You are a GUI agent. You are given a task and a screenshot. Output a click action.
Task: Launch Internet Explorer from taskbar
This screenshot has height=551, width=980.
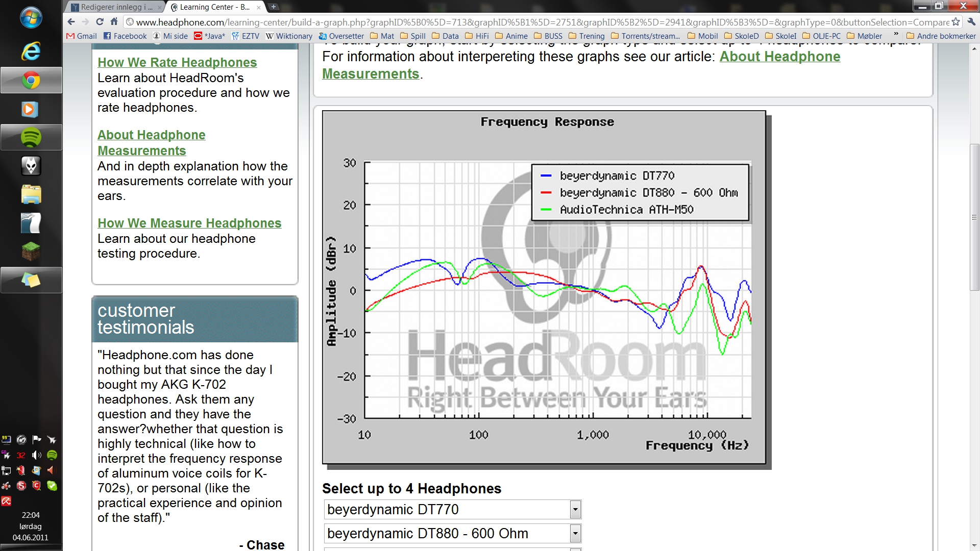[x=31, y=52]
